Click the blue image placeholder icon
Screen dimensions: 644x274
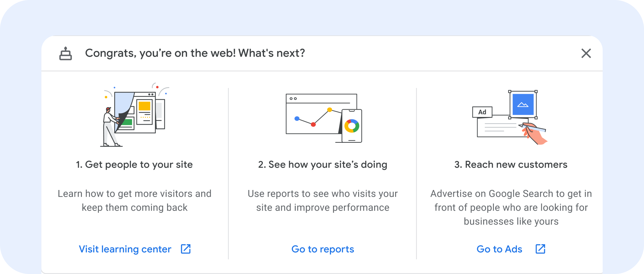point(523,104)
